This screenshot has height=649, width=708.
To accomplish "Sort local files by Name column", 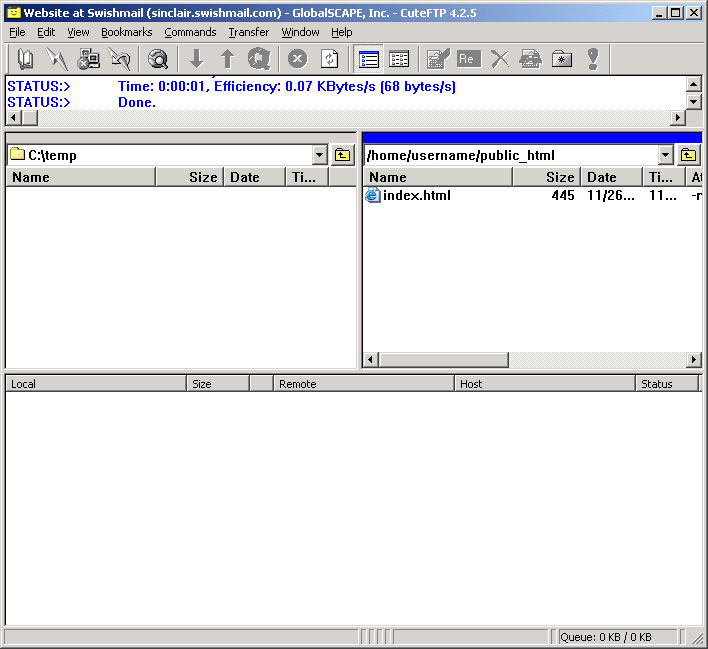I will (x=80, y=177).
